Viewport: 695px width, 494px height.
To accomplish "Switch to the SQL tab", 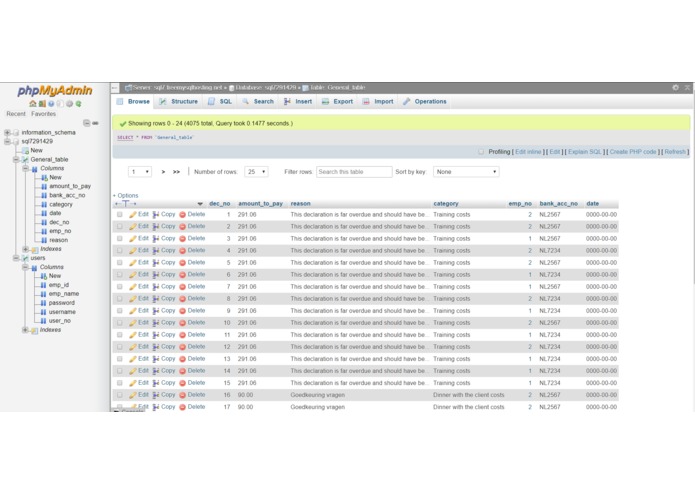I will click(x=220, y=101).
